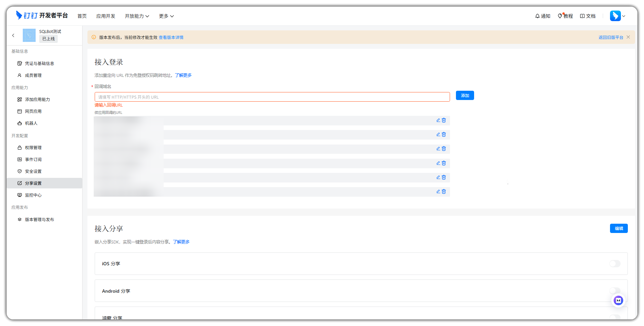
Task: Delete the last callback URL via trash icon
Action: 444,192
